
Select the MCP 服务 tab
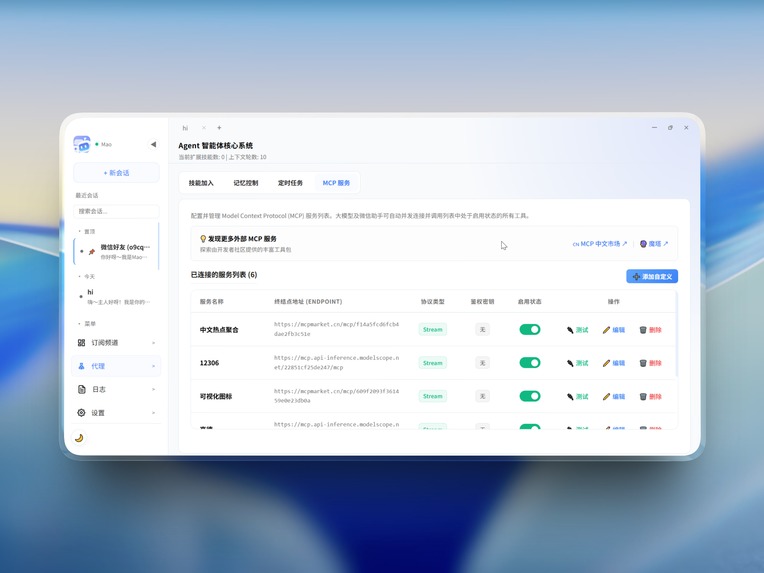coord(336,183)
